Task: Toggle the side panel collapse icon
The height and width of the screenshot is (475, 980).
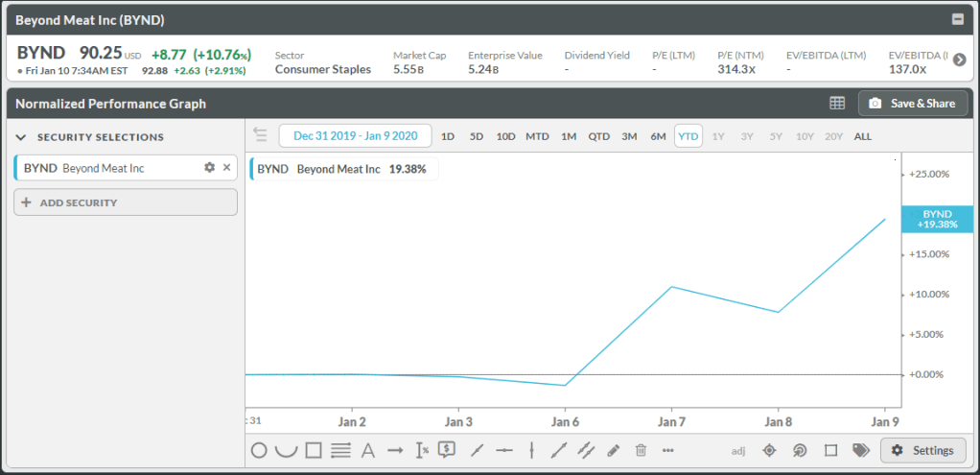Action: tap(260, 135)
